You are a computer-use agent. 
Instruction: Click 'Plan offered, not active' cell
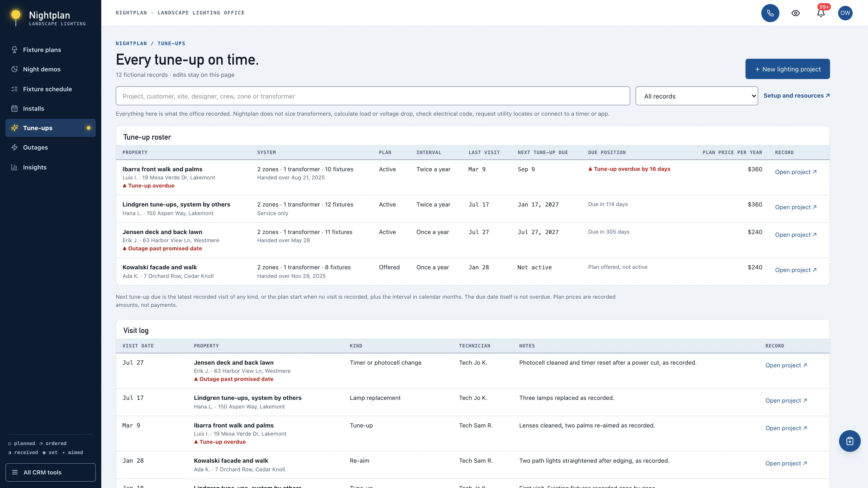coord(618,267)
